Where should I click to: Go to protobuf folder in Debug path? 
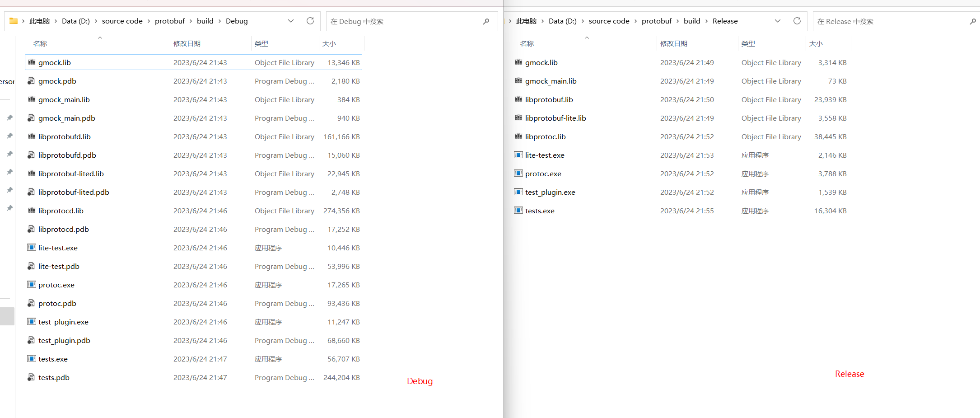pyautogui.click(x=170, y=21)
